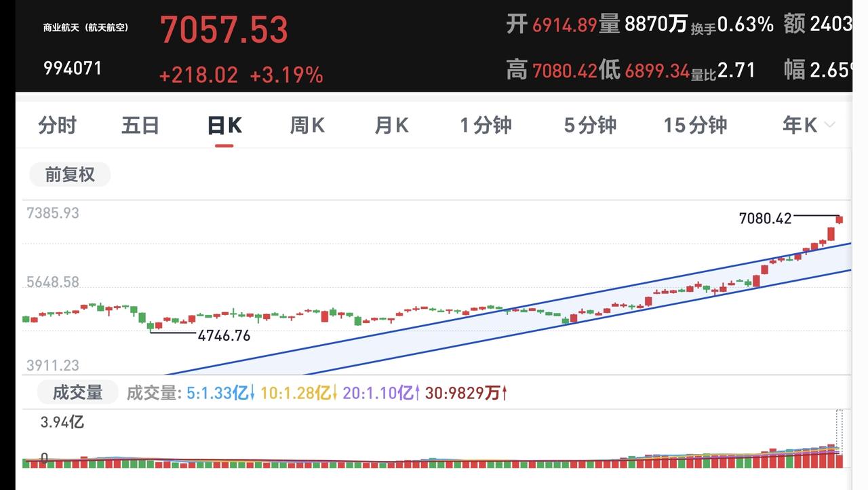
Task: Click the 20-day volume average 20:1.10亿
Action: coord(381,393)
